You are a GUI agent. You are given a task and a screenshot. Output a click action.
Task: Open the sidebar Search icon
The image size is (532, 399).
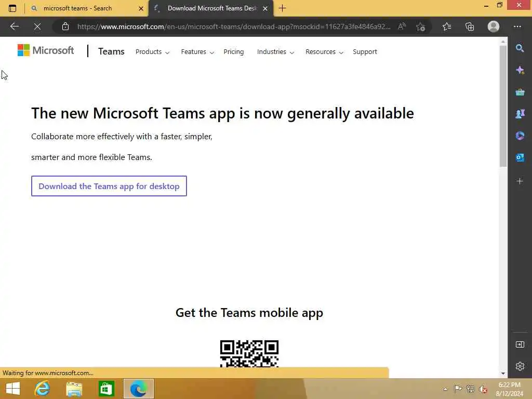tap(520, 48)
